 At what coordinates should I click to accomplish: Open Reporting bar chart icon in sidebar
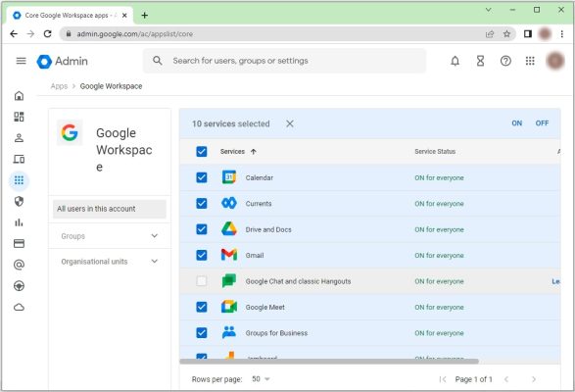pos(19,222)
